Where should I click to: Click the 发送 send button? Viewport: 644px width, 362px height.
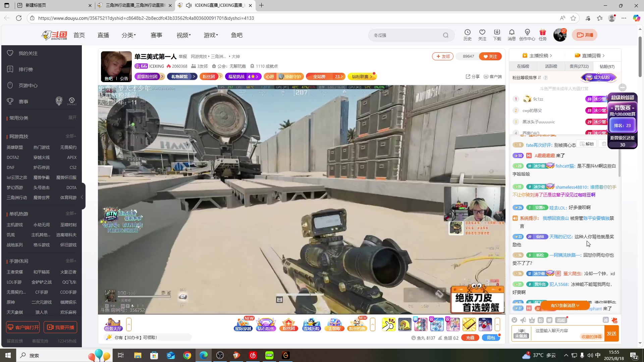tap(611, 333)
